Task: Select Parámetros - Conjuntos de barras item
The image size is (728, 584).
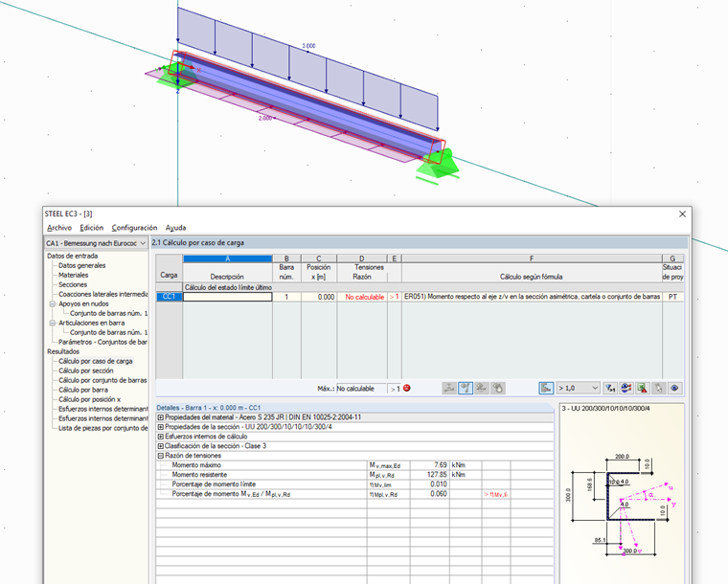Action: [x=102, y=342]
